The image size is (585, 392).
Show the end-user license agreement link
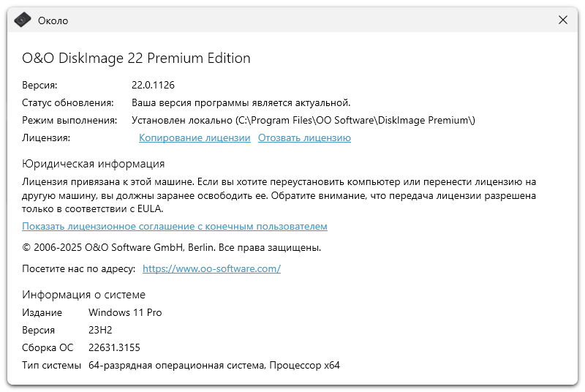point(175,227)
